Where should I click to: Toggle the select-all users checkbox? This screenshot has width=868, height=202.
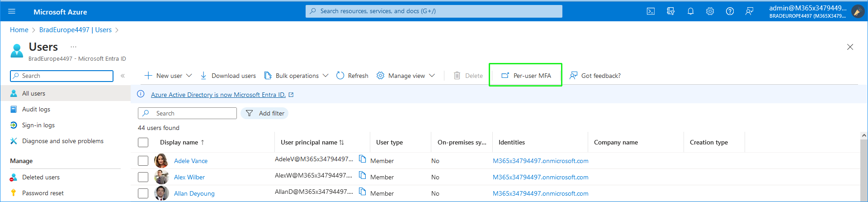(x=143, y=143)
